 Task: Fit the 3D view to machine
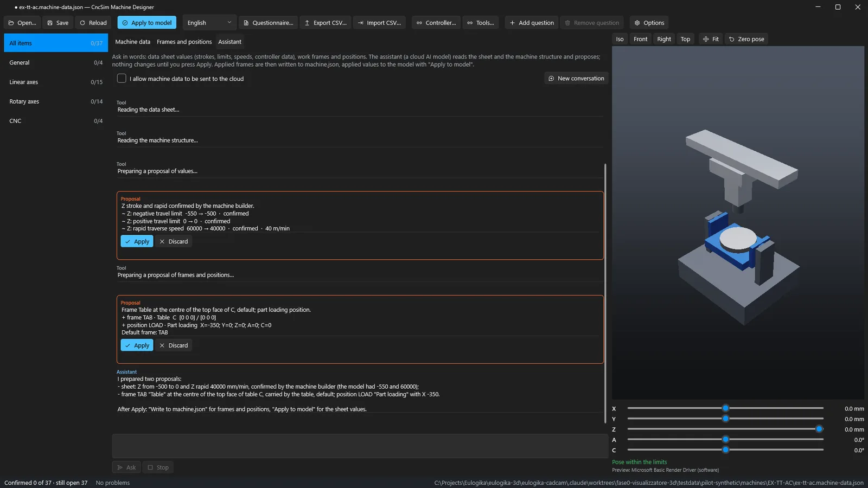(x=711, y=39)
